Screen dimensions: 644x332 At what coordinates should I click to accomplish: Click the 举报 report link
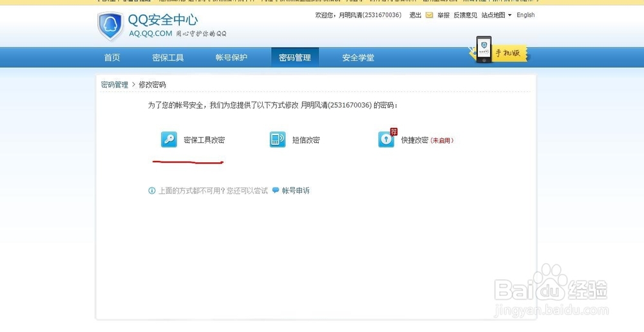click(444, 15)
